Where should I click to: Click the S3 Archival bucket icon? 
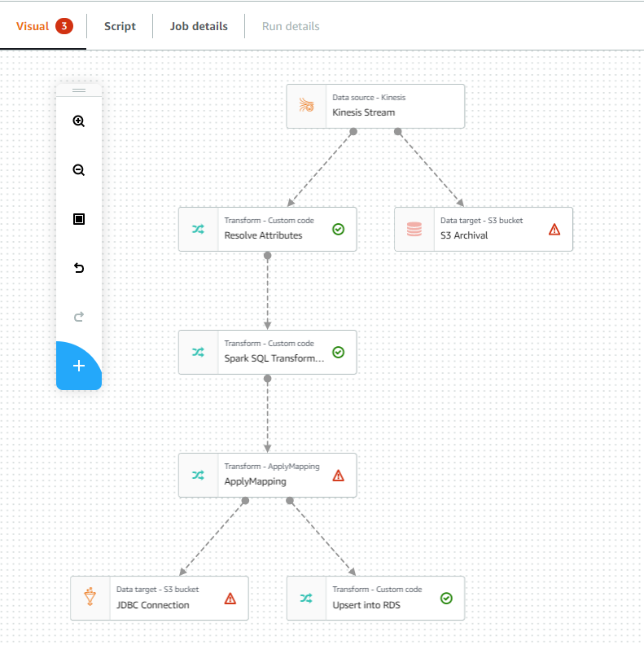coord(414,230)
